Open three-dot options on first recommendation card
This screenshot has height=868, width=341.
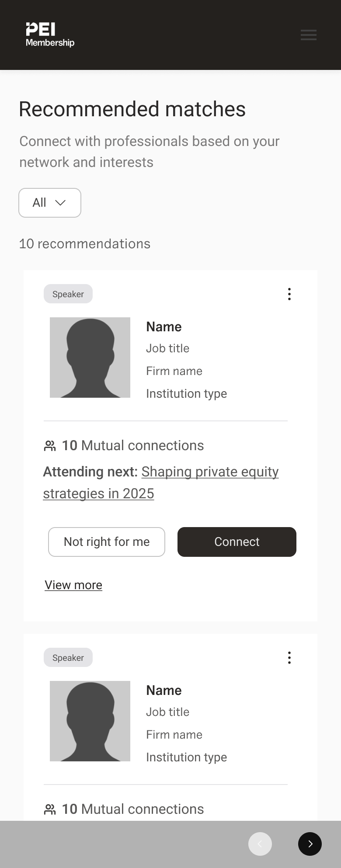click(x=289, y=294)
